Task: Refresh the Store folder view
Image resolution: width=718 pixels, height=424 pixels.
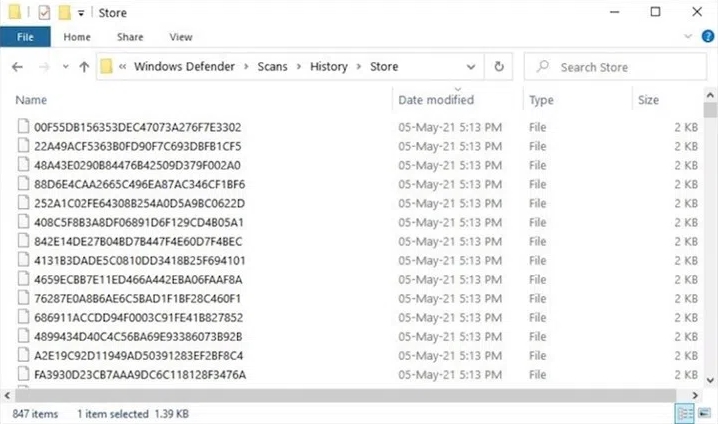Action: pyautogui.click(x=498, y=67)
